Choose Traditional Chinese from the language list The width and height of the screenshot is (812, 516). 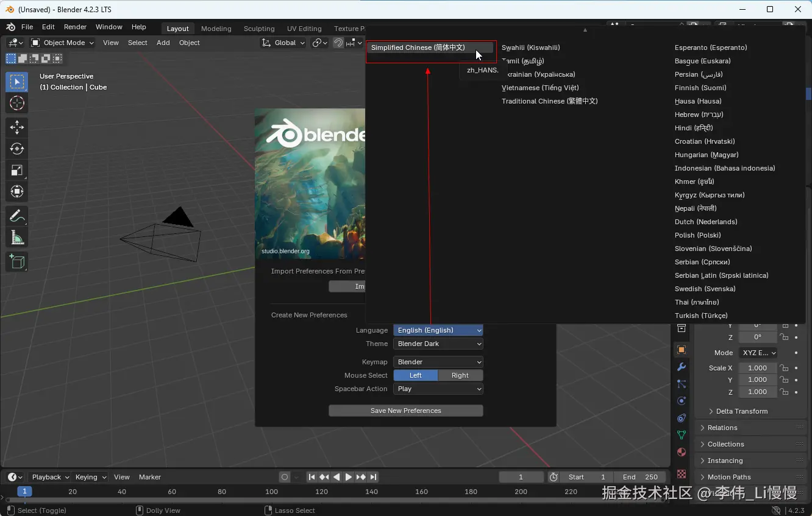point(549,101)
